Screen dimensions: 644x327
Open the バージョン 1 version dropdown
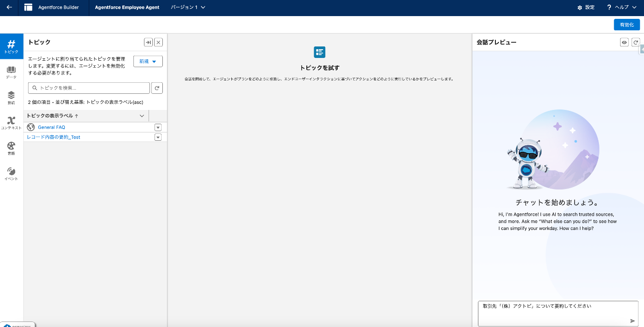[188, 7]
